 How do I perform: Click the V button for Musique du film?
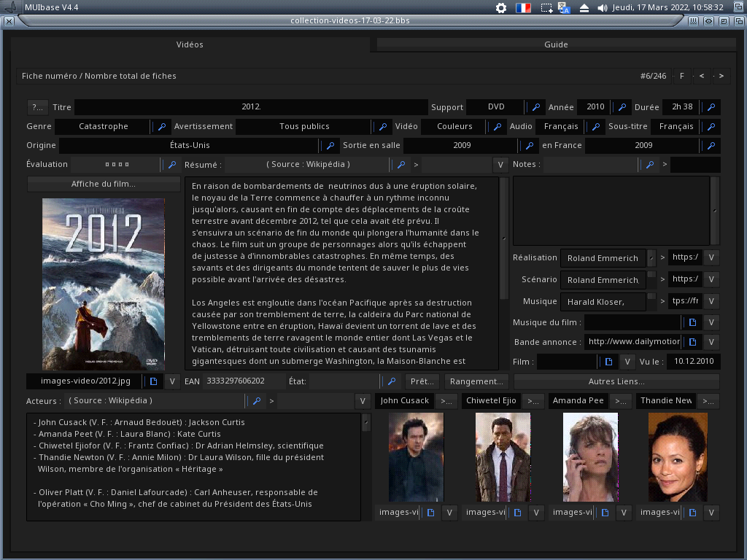[x=711, y=322]
